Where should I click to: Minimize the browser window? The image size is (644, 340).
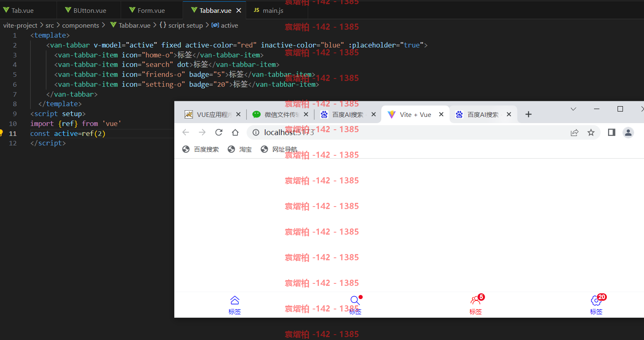(x=596, y=109)
